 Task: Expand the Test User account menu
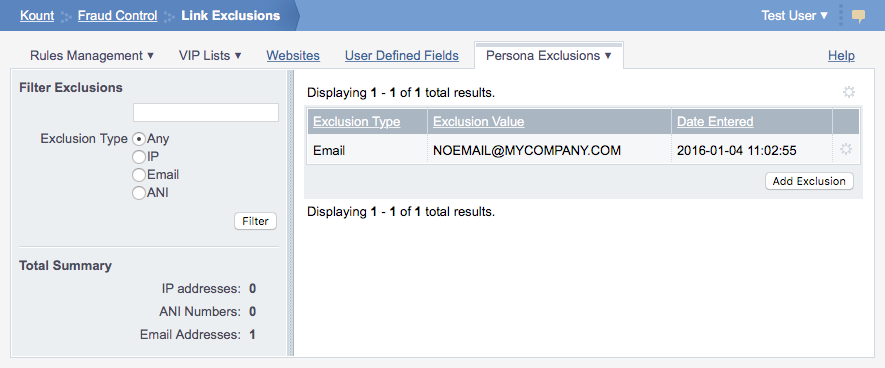pyautogui.click(x=795, y=16)
